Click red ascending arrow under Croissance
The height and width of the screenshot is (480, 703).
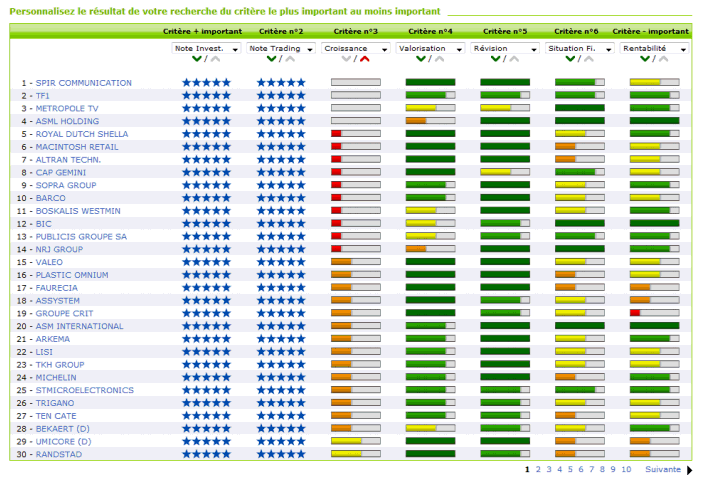click(365, 60)
